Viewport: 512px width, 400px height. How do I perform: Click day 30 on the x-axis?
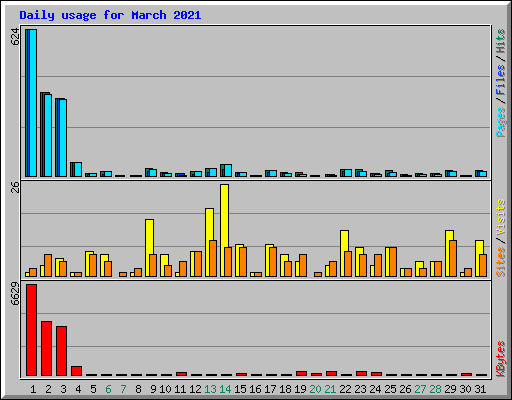(465, 389)
